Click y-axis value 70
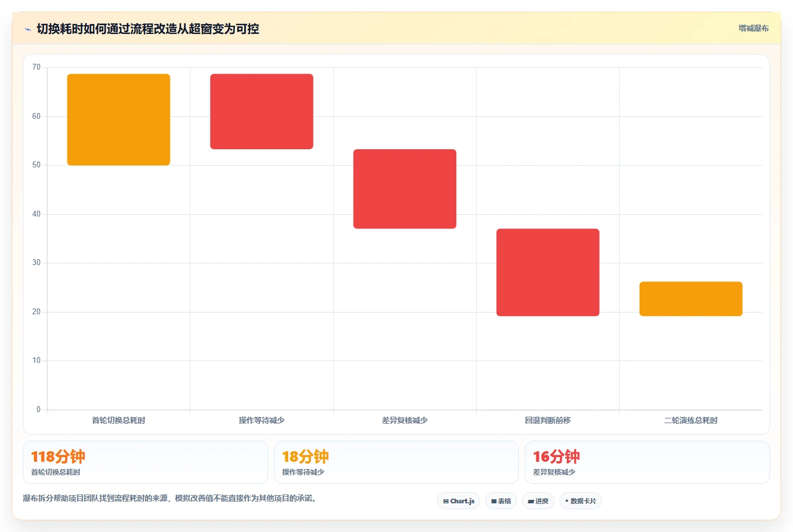 click(x=36, y=67)
